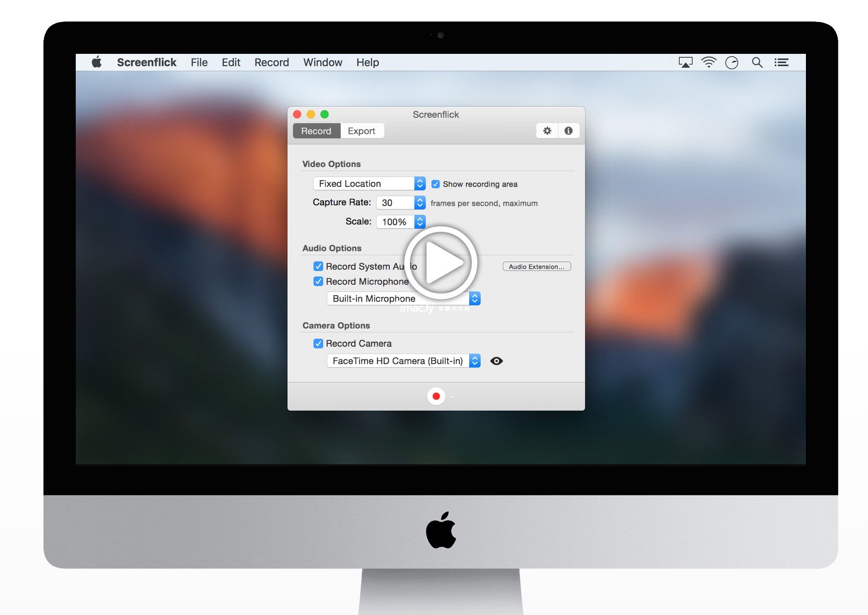
Task: Click the Video Options heading
Action: 331,164
